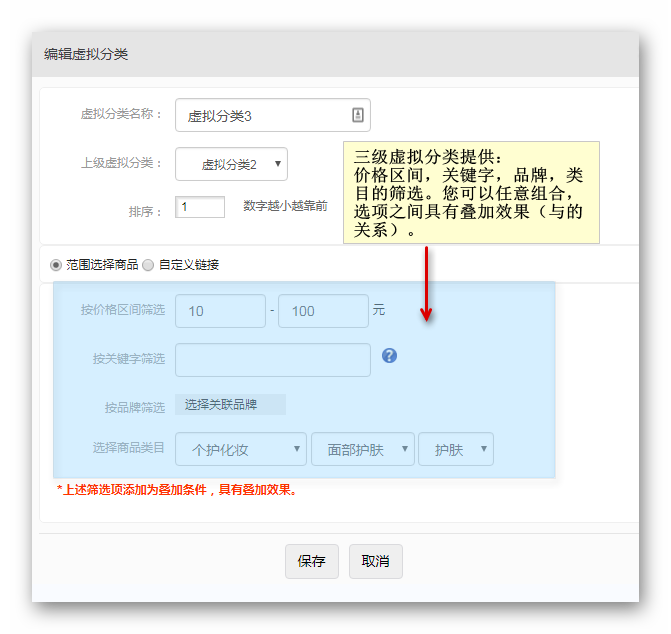Click the minimum price field showing 10
Viewport: 671px width, 634px height.
(x=220, y=311)
